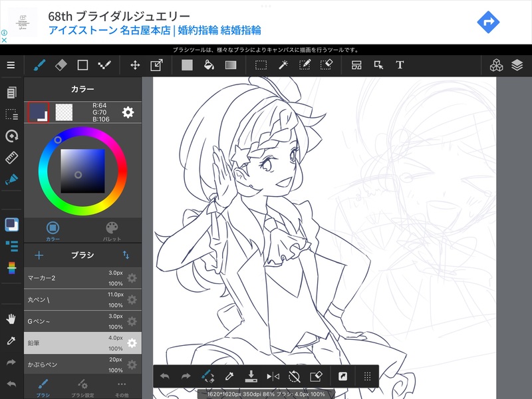
Task: Select the Eraser tool
Action: [61, 65]
